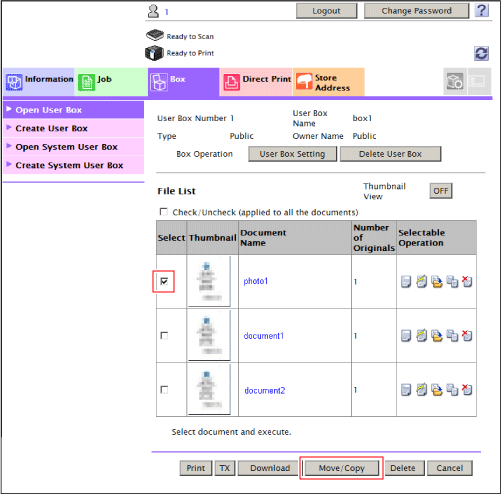
Task: Click the send (TX) icon for document1
Action: pos(421,335)
